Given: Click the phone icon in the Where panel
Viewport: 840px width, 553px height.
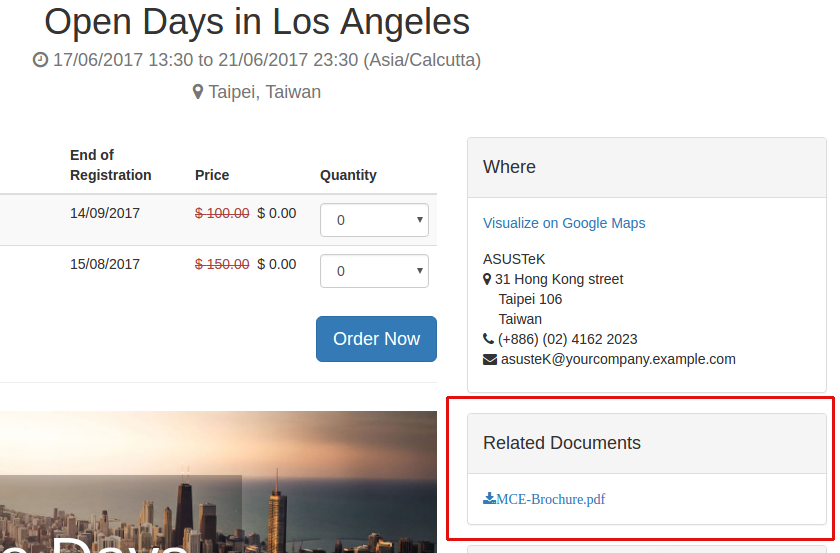Looking at the screenshot, I should pos(488,339).
